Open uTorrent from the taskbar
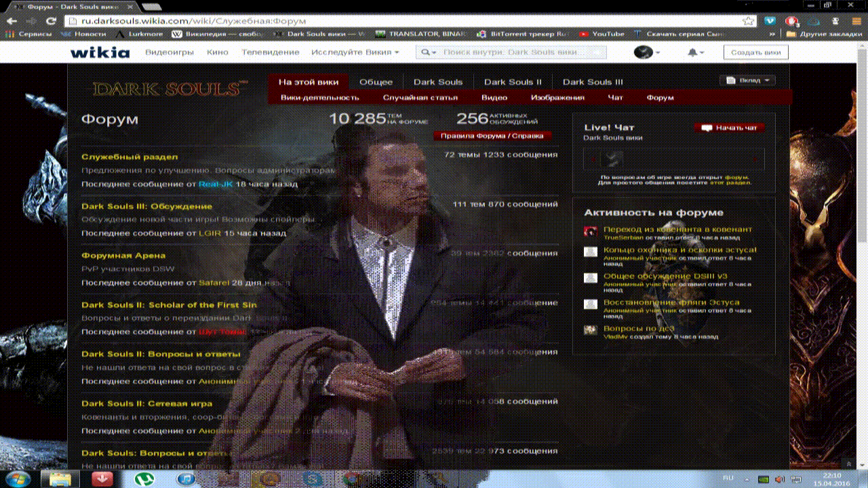Image resolution: width=868 pixels, height=488 pixels. [144, 479]
